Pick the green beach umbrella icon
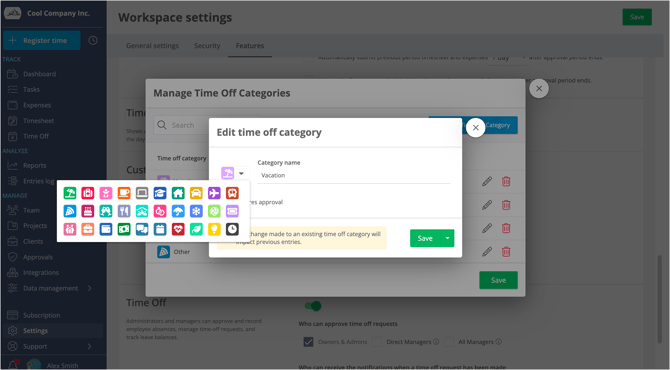 tap(70, 193)
